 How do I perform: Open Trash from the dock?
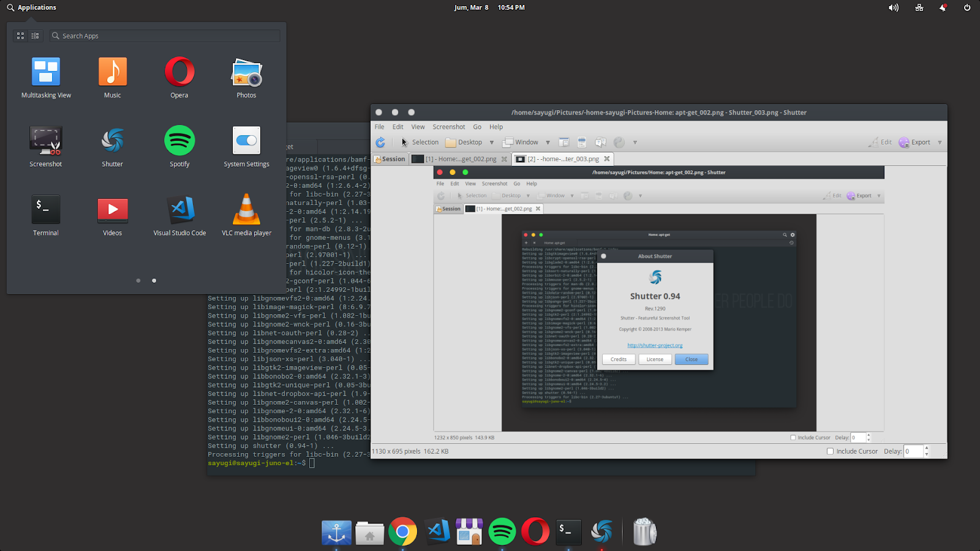pos(644,532)
